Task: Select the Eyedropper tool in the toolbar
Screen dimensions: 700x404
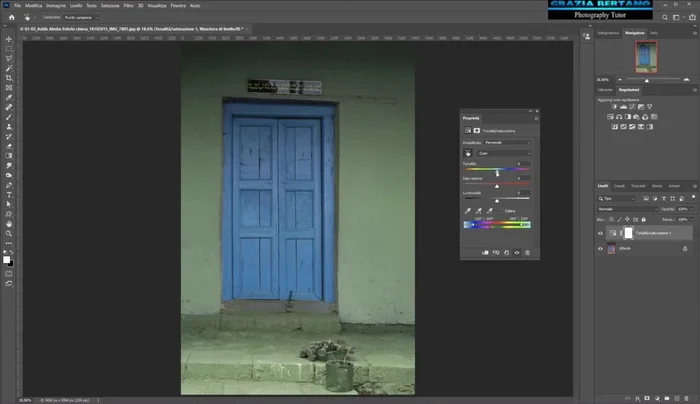Action: tap(8, 98)
